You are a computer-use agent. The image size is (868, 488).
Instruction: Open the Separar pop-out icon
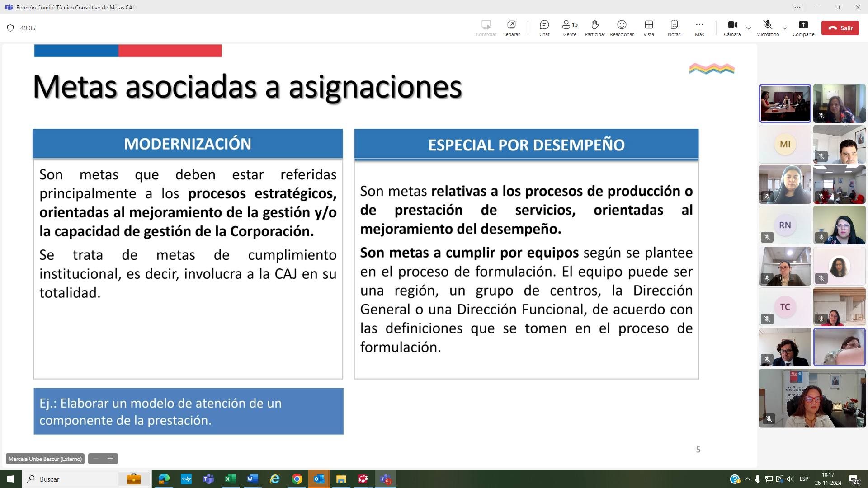[511, 28]
